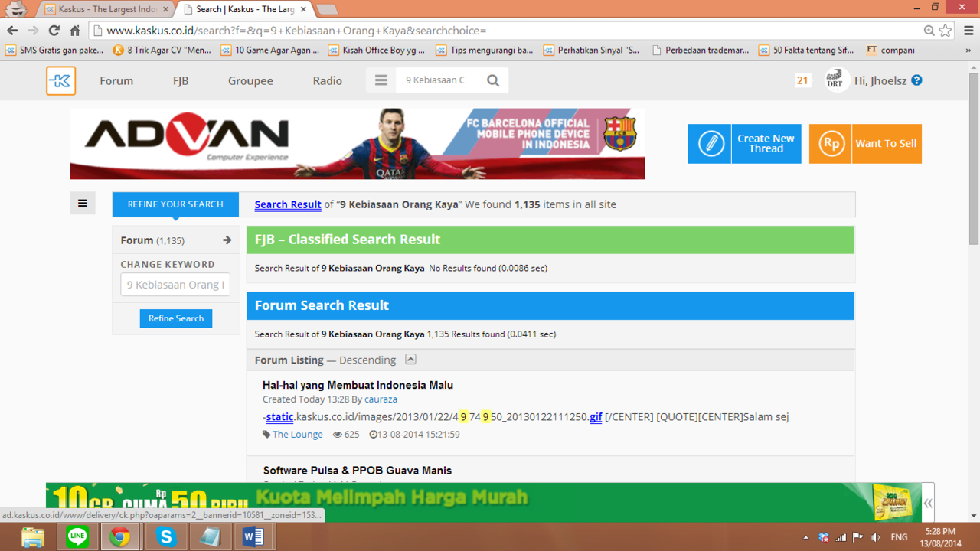Collapse Forum Listing descending toggle

pos(410,359)
